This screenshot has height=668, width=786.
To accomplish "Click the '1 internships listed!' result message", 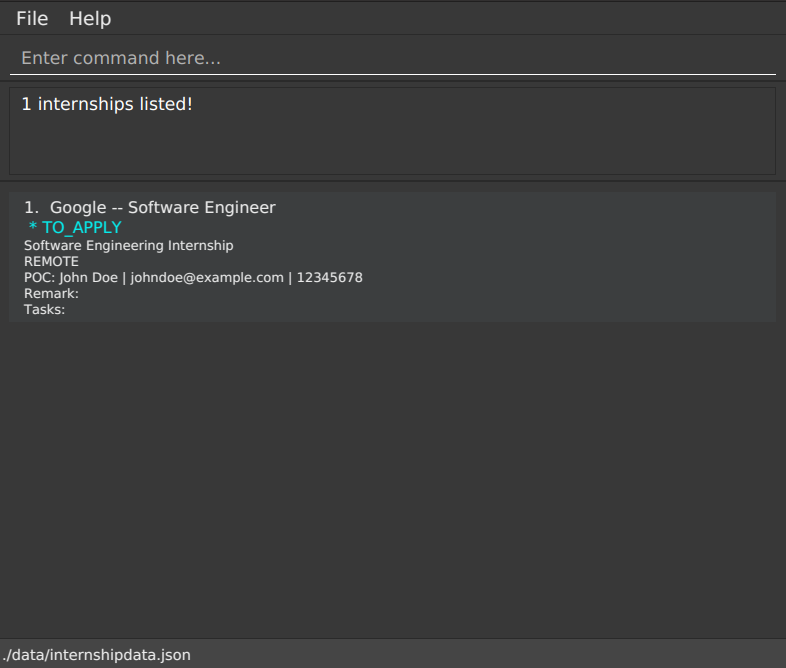I will [x=107, y=104].
